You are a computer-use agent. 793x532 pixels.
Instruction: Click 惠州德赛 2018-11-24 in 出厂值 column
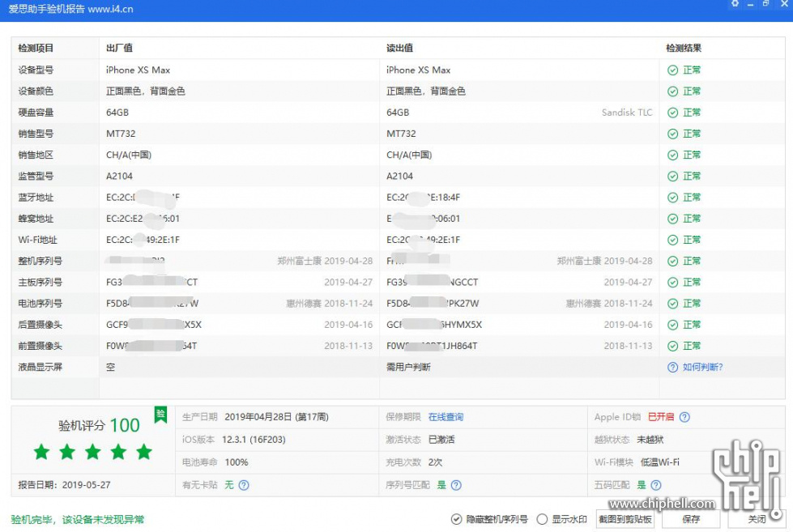click(329, 304)
